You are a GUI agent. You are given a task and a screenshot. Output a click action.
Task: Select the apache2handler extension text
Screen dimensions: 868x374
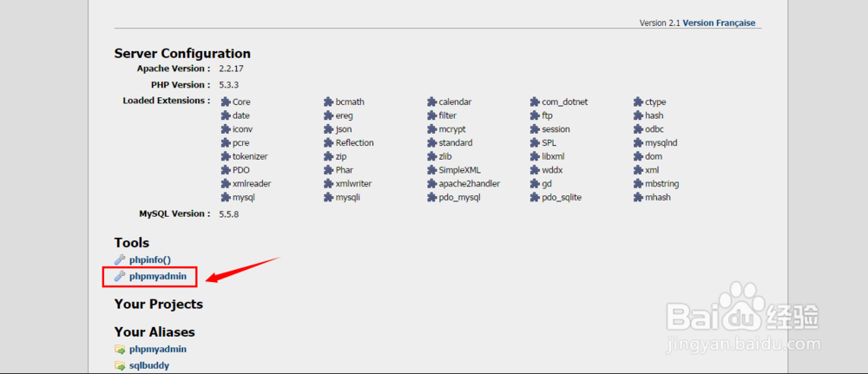coord(470,184)
